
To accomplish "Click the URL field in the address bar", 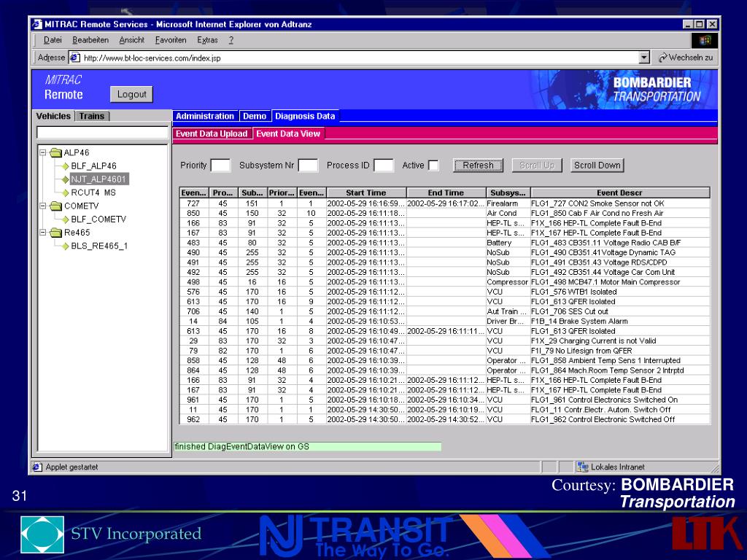I will click(355, 58).
